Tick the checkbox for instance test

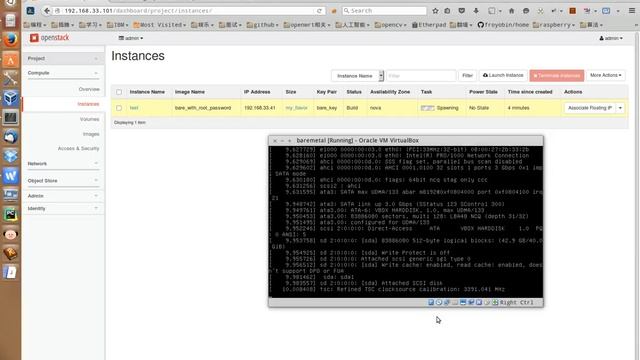(x=119, y=108)
